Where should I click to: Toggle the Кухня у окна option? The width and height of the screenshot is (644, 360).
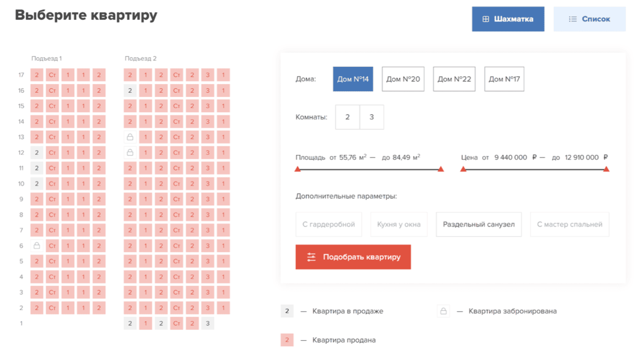pyautogui.click(x=398, y=224)
